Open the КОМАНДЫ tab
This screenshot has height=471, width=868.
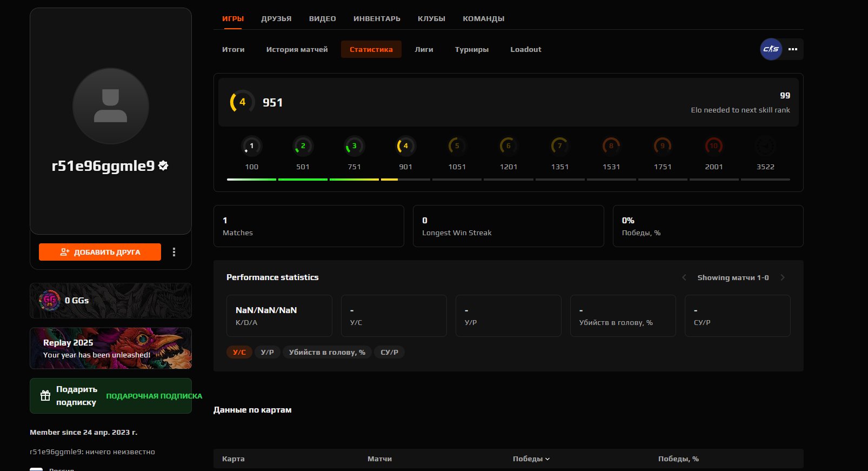coord(484,18)
